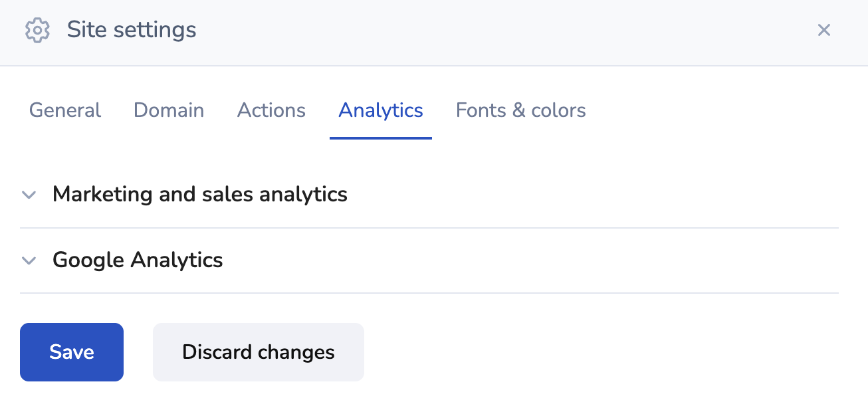Expand Marketing and sales analytics chevron
Viewport: 868px width, 412px height.
tap(29, 195)
